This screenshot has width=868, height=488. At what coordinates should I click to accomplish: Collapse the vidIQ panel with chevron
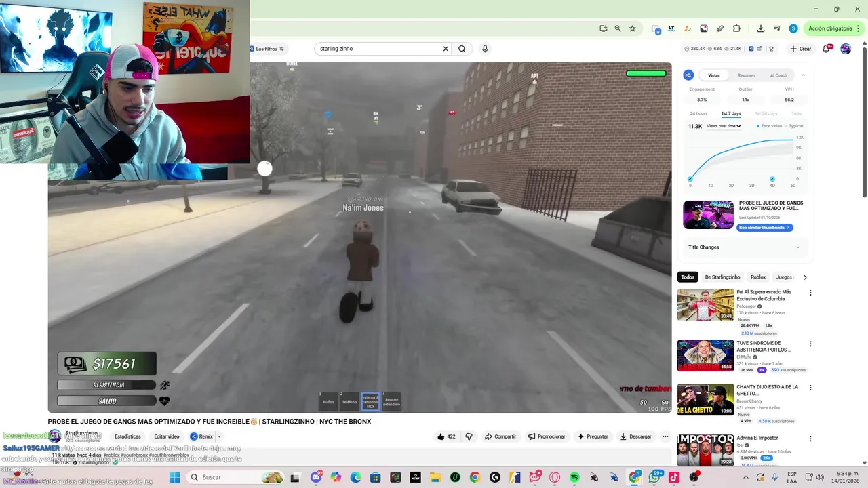point(804,75)
